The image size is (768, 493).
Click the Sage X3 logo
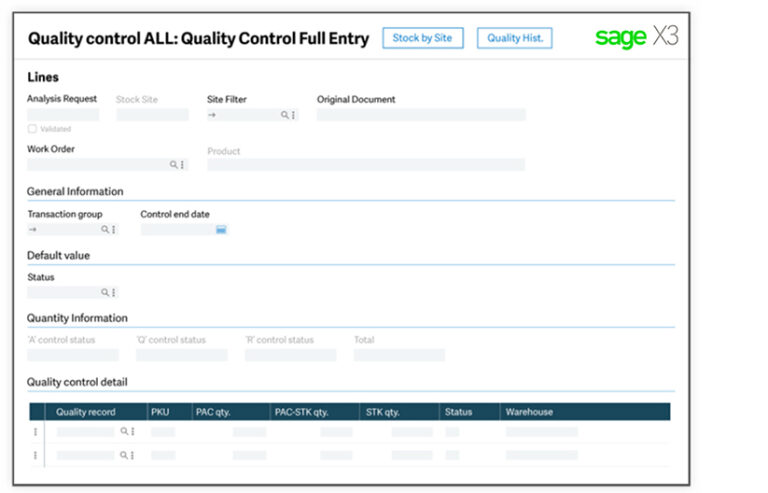tap(636, 38)
